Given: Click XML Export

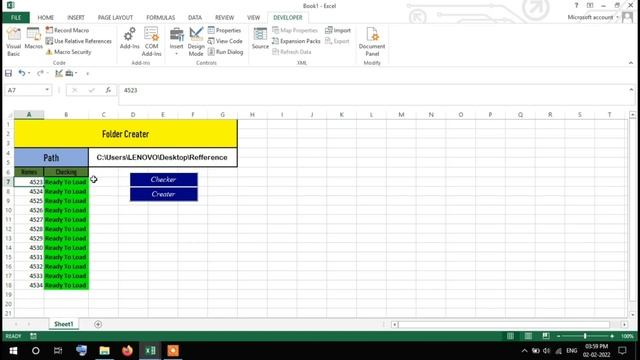Looking at the screenshot, I should (x=337, y=41).
